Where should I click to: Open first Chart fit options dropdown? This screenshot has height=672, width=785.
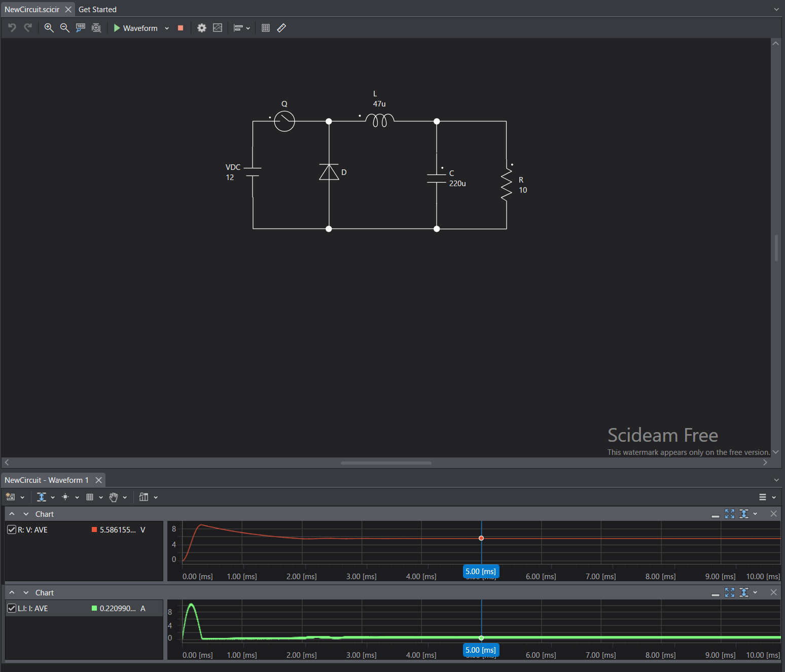pos(755,514)
